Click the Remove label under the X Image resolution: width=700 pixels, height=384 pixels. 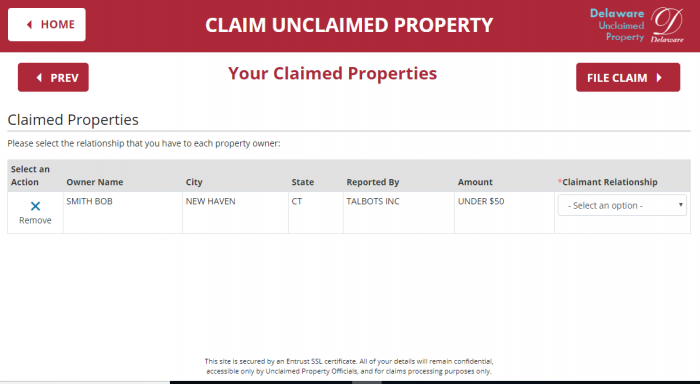point(35,220)
